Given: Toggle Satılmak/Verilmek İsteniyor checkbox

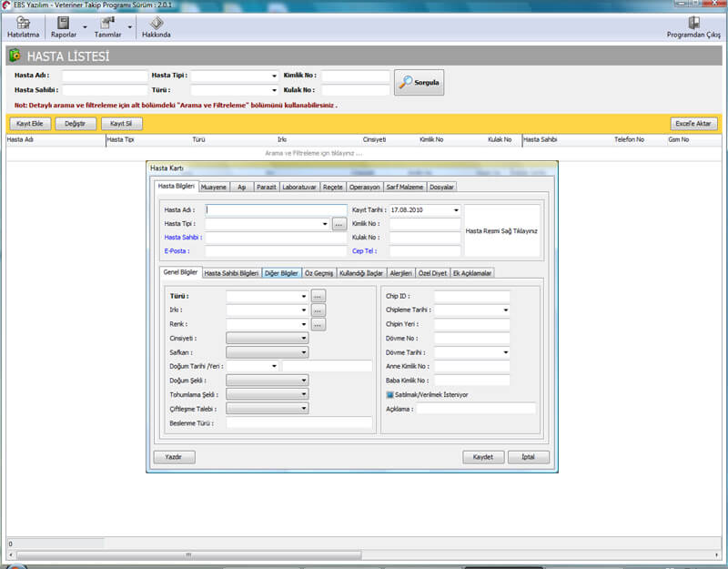Looking at the screenshot, I should coord(390,395).
